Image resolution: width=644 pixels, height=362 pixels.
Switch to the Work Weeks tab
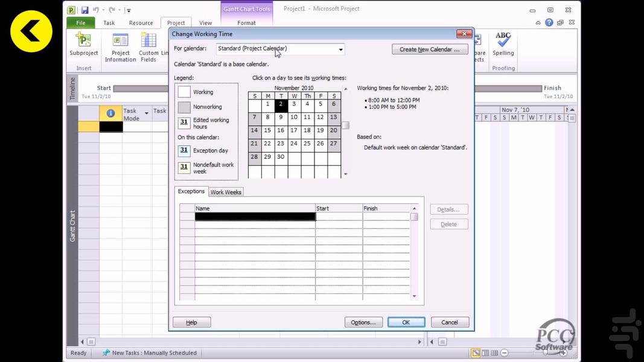coord(225,192)
